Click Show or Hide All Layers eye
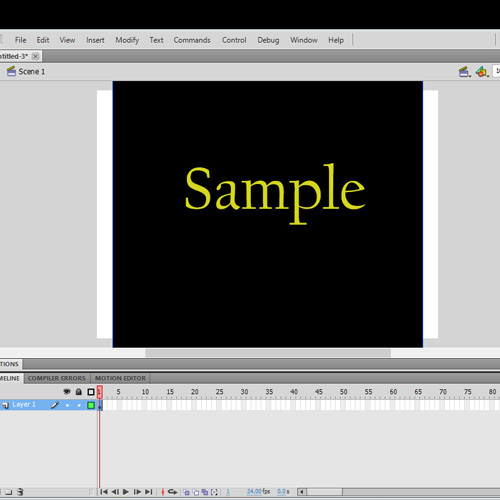500x500 pixels. (67, 392)
